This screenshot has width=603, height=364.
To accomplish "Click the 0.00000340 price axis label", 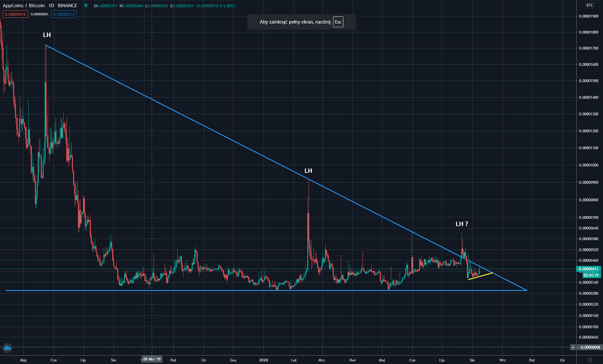I will tap(588, 282).
